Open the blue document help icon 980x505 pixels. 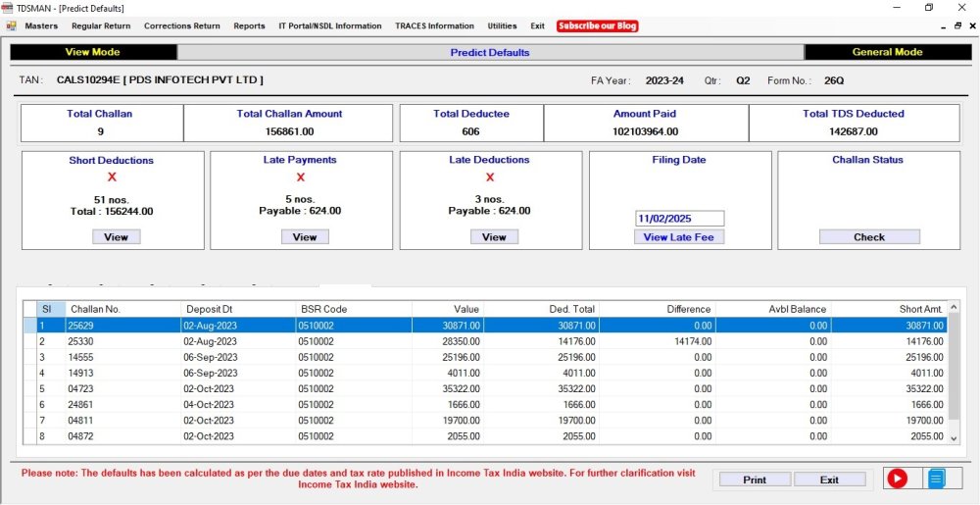click(x=936, y=479)
